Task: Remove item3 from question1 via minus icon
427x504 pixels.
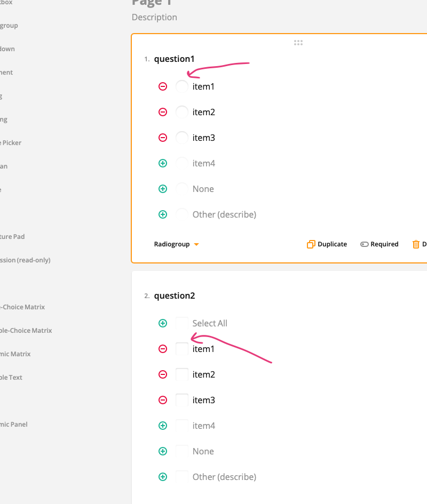Action: click(163, 137)
